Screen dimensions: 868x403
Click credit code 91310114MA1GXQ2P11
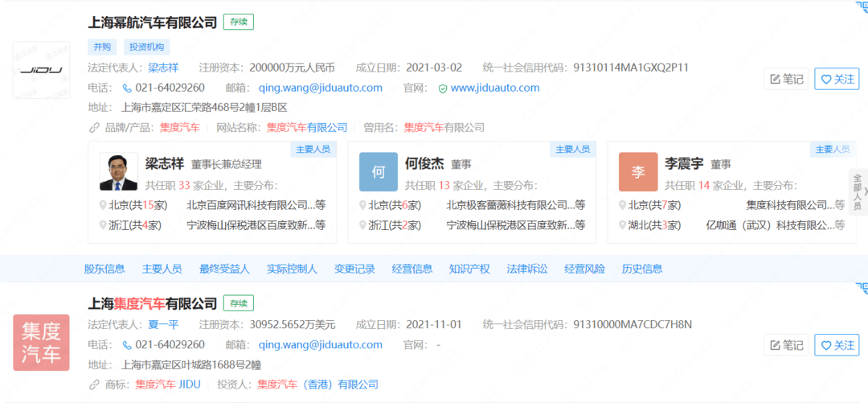click(x=631, y=68)
